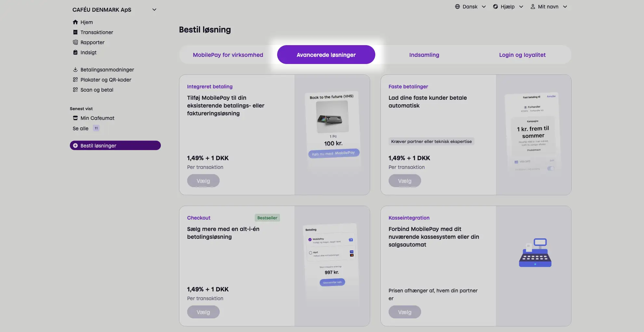Choose Vælg for Faste betalinger

(405, 181)
